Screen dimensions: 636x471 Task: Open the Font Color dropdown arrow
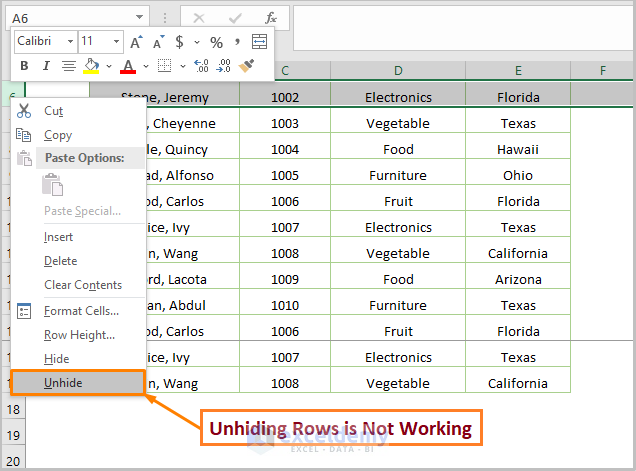pyautogui.click(x=146, y=66)
